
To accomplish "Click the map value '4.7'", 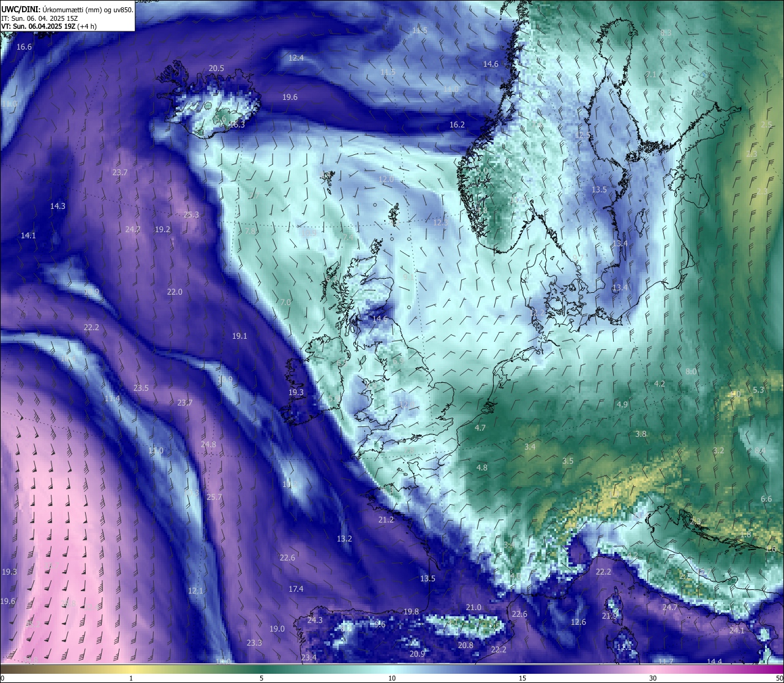I will coord(480,428).
